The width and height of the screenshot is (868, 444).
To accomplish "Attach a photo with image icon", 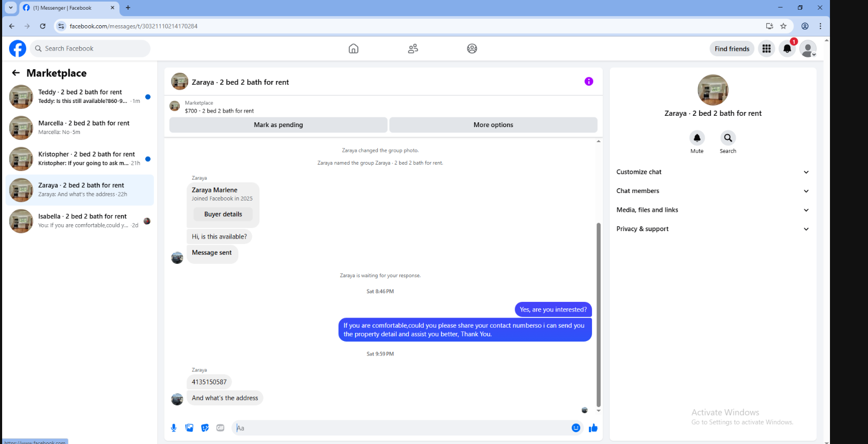I will tap(189, 428).
